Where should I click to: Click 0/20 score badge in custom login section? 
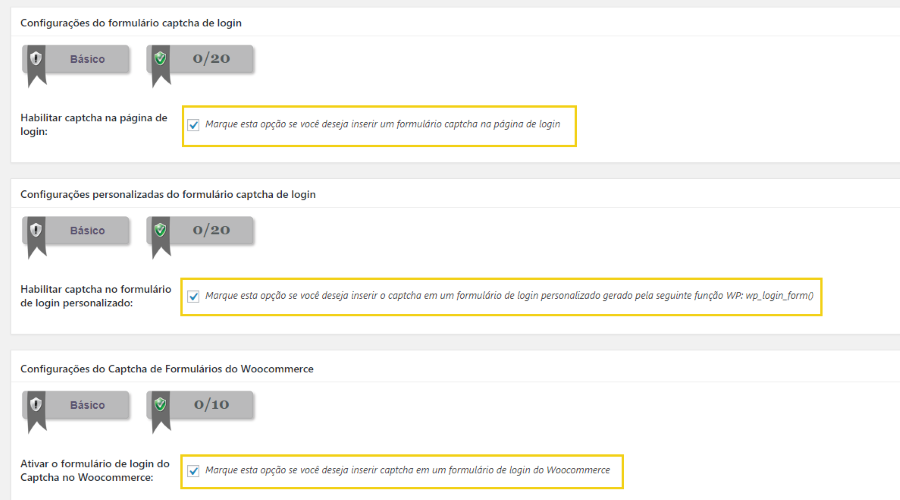(200, 231)
